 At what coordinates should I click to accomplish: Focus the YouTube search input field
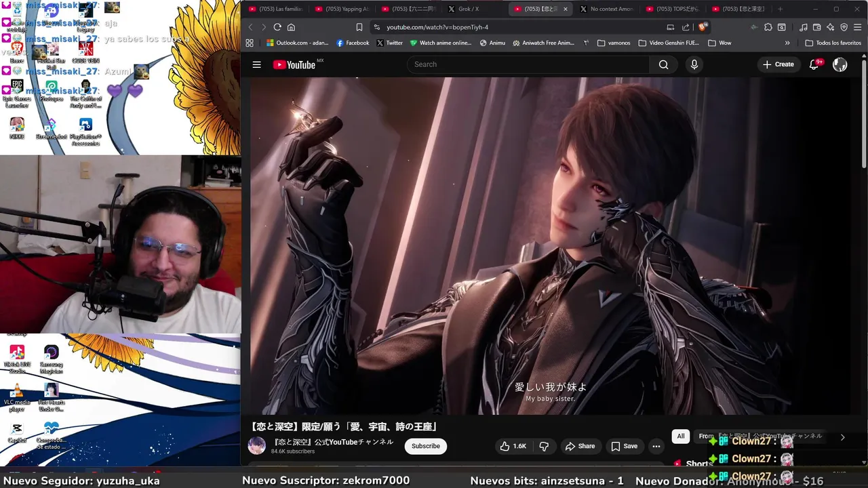tap(529, 64)
